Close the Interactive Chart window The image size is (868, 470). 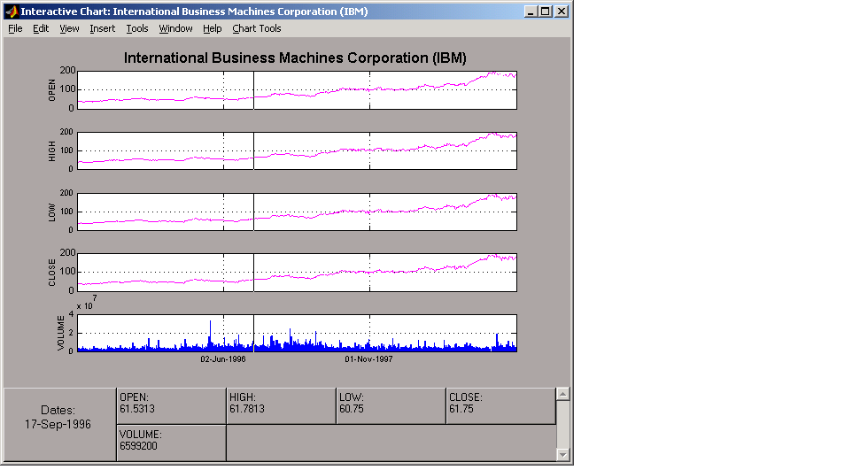point(561,12)
